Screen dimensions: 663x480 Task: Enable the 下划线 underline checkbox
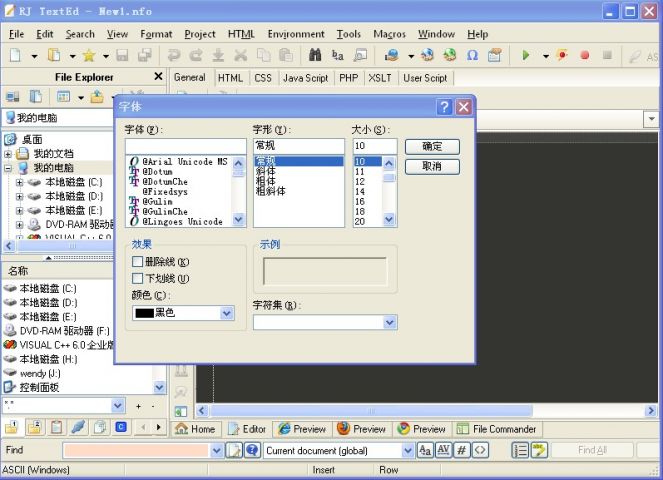click(x=138, y=278)
